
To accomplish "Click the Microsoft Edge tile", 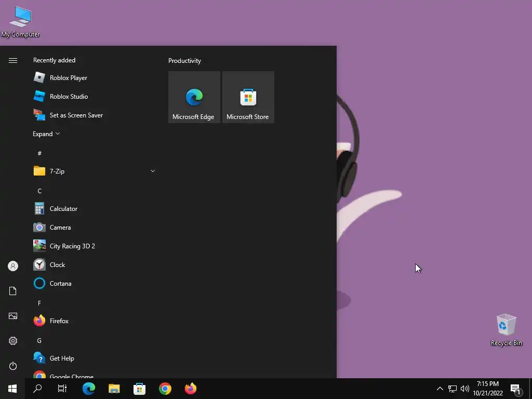I will pos(194,97).
